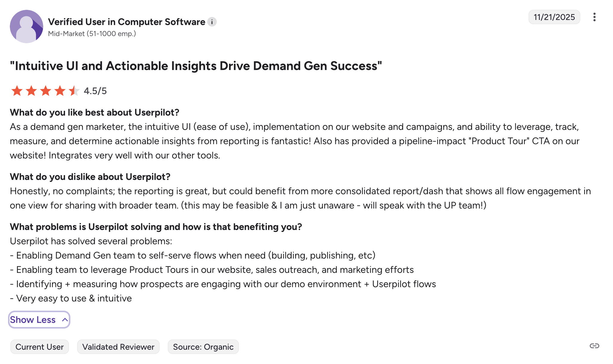
Task: Click the fourth rating star
Action: (x=60, y=91)
